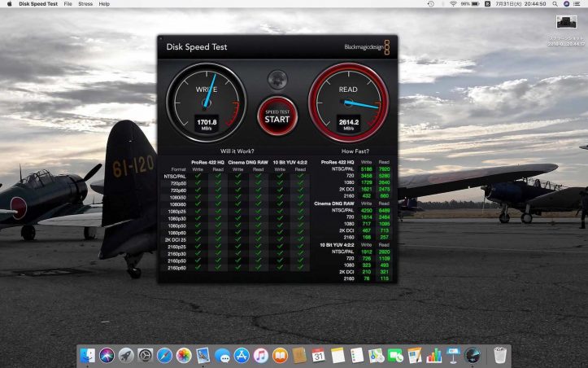Click the 2160p60 row label

click(178, 268)
